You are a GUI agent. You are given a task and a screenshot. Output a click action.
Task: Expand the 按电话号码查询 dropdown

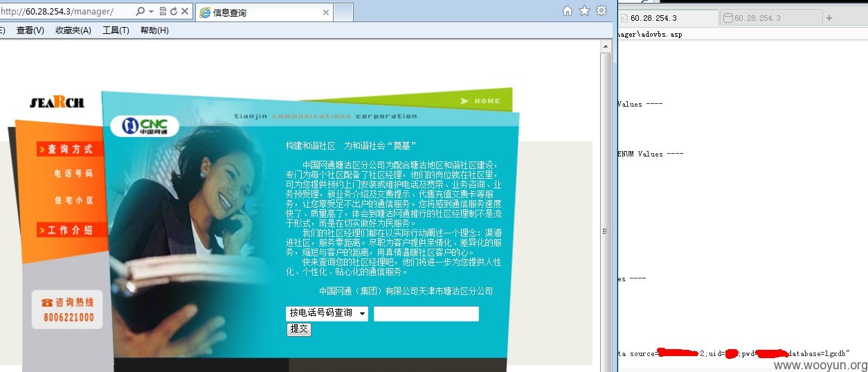tap(327, 314)
